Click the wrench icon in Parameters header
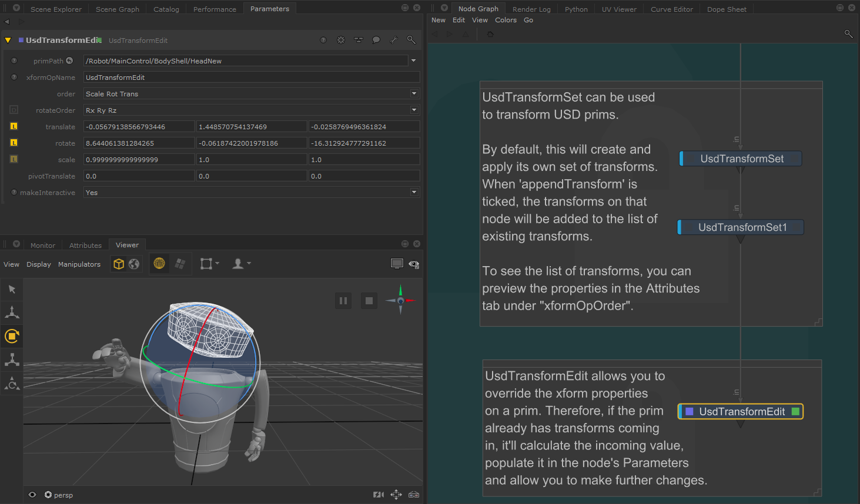Screen dimensions: 860x504 coord(393,40)
